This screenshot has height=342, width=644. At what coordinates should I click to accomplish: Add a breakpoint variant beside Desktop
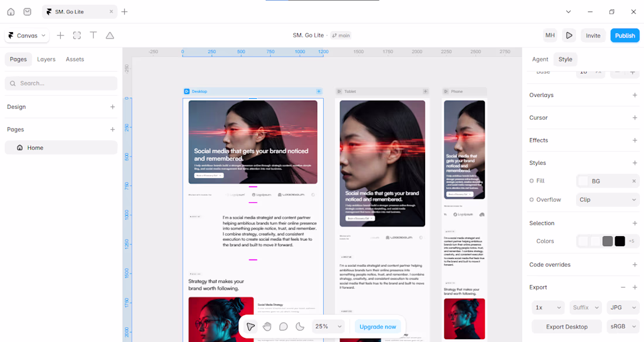point(318,91)
